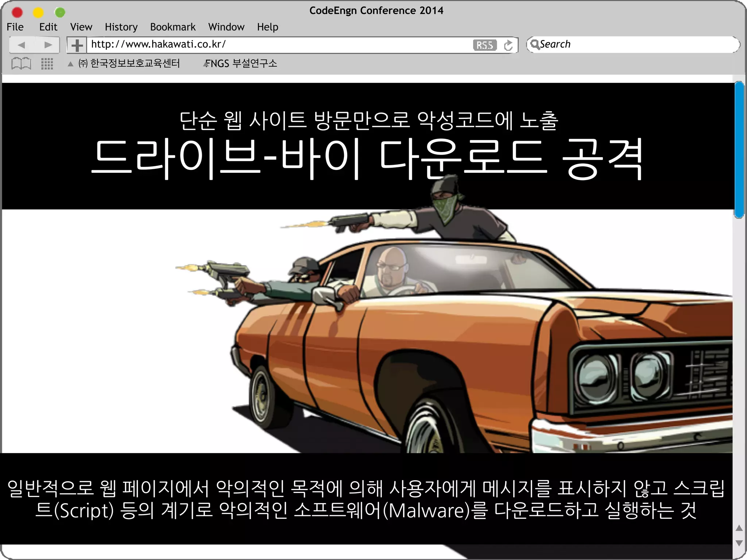Click the scroll up arrow
This screenshot has height=560, width=747.
(x=739, y=528)
